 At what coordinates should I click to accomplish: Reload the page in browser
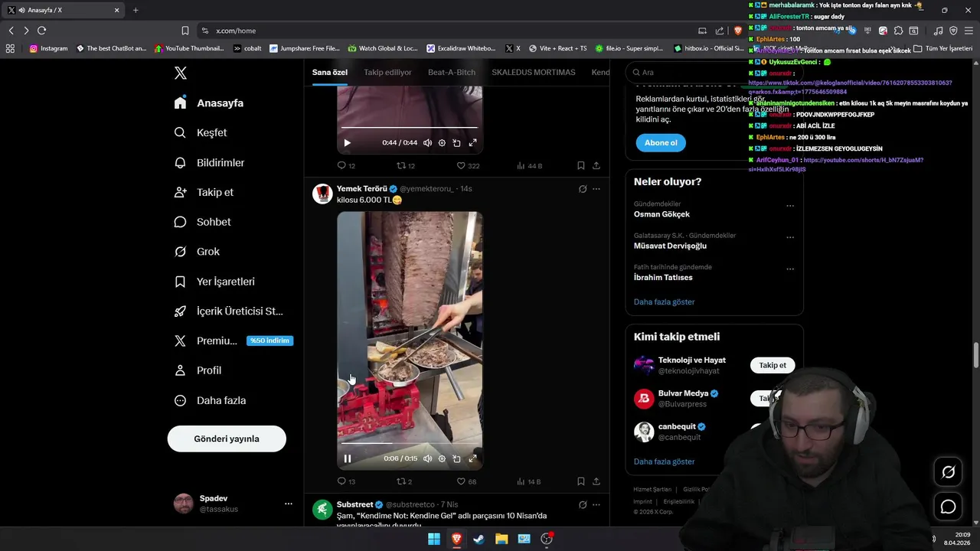pyautogui.click(x=41, y=31)
